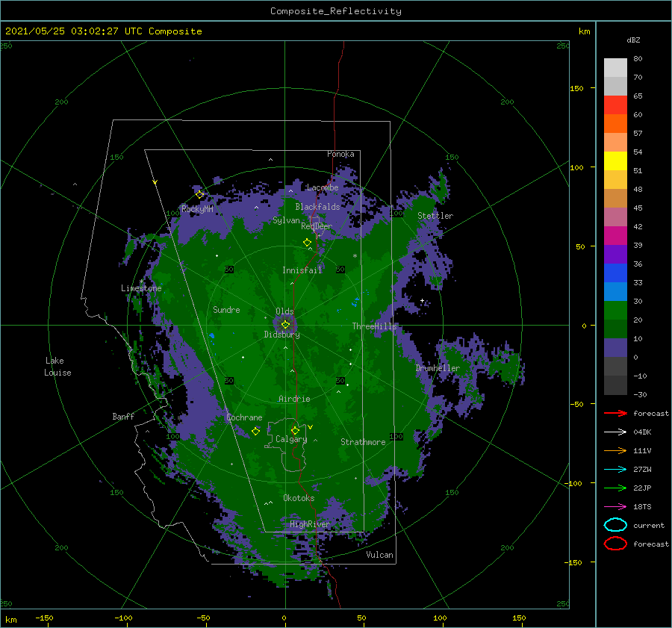Click the ThreeHills label
Image resolution: width=672 pixels, height=628 pixels.
pyautogui.click(x=374, y=326)
